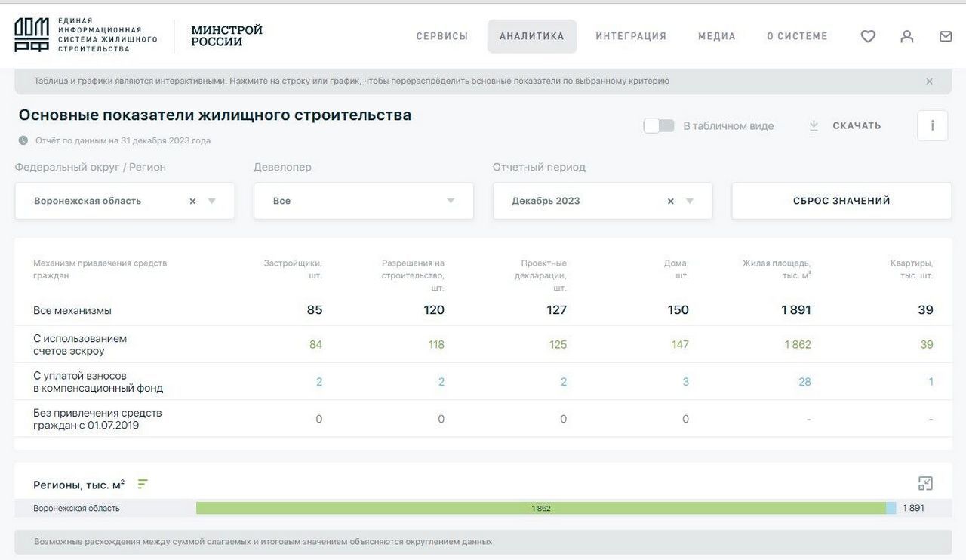The image size is (966, 560).
Task: Click the blue end segment of region bar
Action: (891, 508)
